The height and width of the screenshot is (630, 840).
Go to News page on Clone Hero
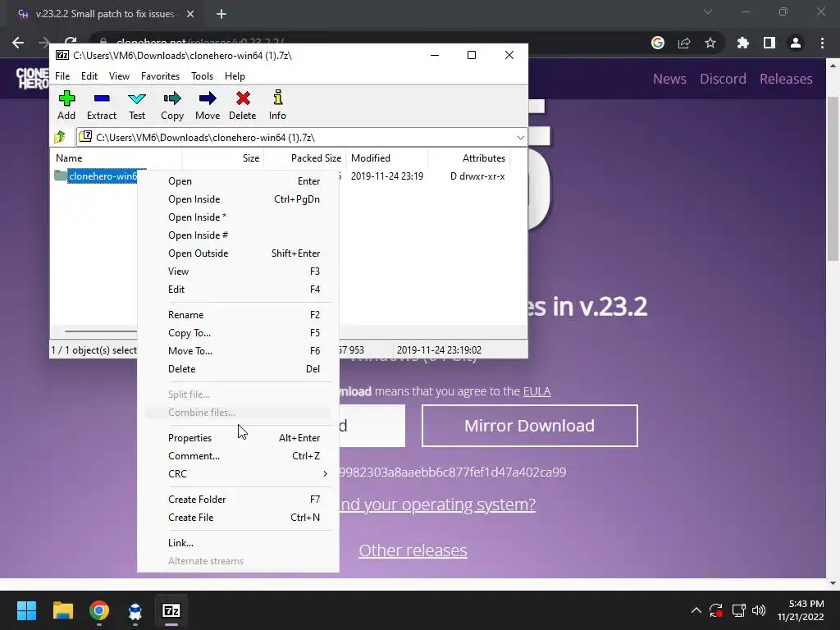(x=669, y=79)
